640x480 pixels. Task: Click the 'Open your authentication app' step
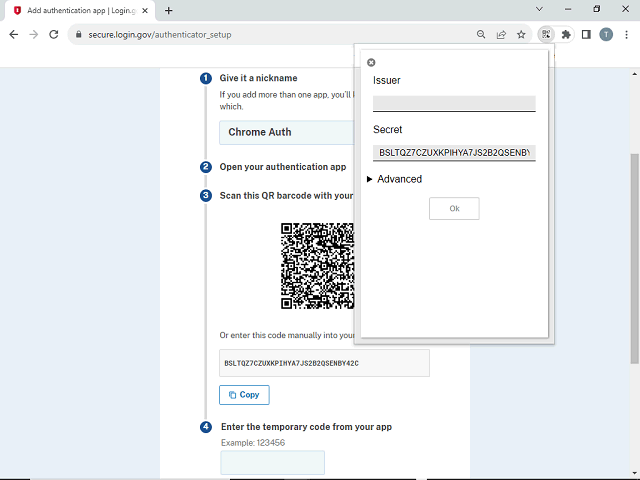pos(283,167)
